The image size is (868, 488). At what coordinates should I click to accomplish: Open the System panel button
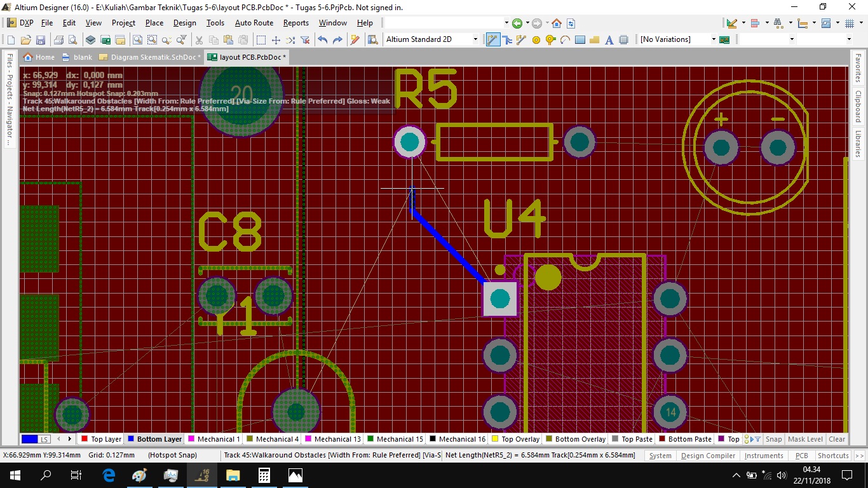(x=660, y=456)
